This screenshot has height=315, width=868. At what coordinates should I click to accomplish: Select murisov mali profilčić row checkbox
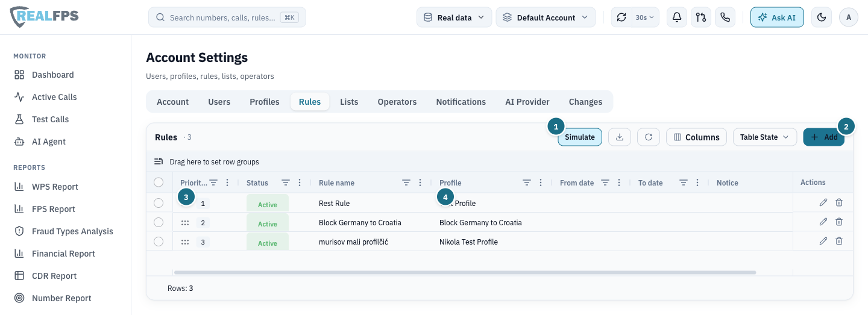coord(159,242)
